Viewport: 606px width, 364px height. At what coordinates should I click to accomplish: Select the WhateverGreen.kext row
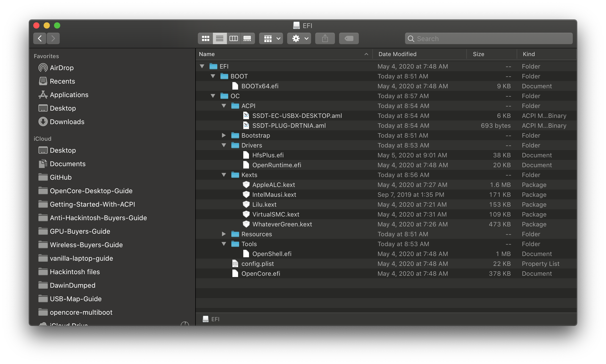pyautogui.click(x=282, y=224)
